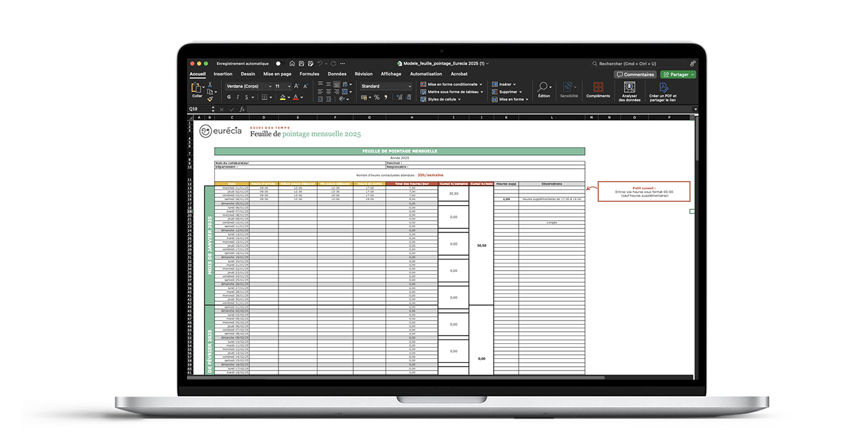Click the Merge cells icon

point(345,92)
